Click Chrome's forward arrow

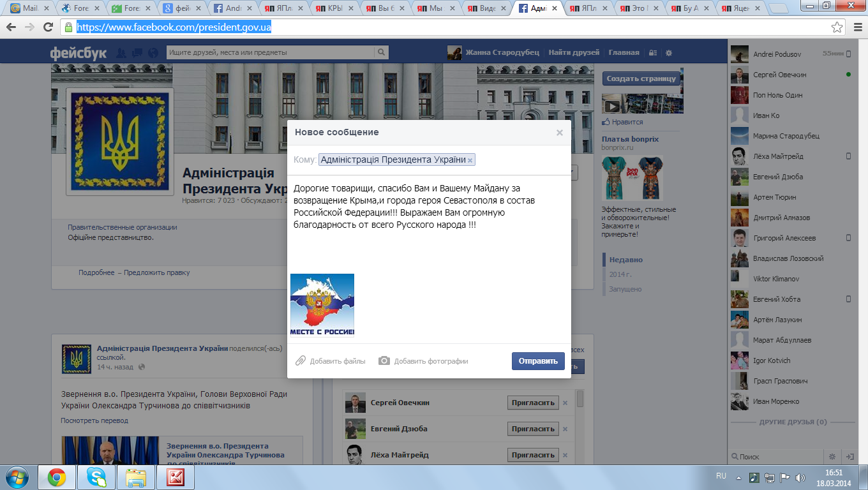pyautogui.click(x=29, y=27)
